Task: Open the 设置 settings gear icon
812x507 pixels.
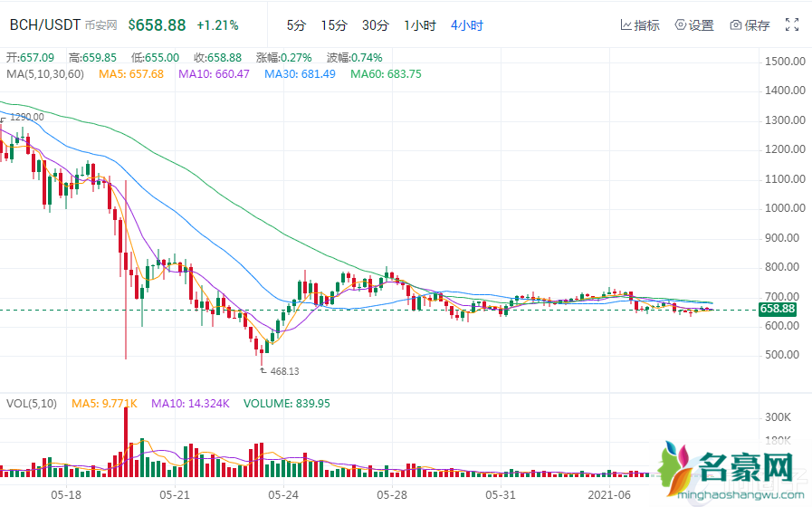Action: 681,25
